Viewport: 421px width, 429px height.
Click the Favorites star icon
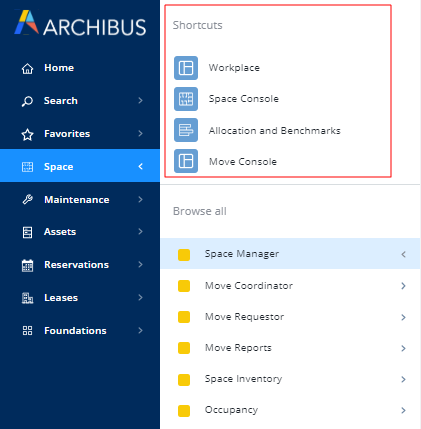coord(27,134)
